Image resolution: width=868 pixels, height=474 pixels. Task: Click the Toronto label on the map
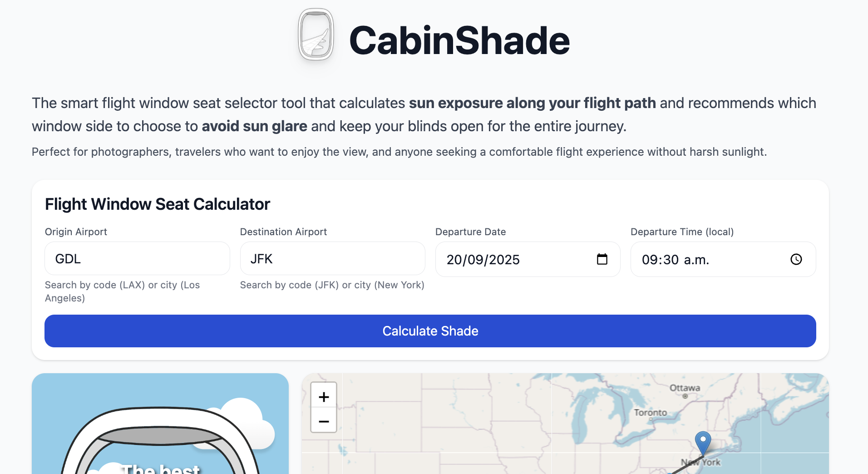(650, 413)
